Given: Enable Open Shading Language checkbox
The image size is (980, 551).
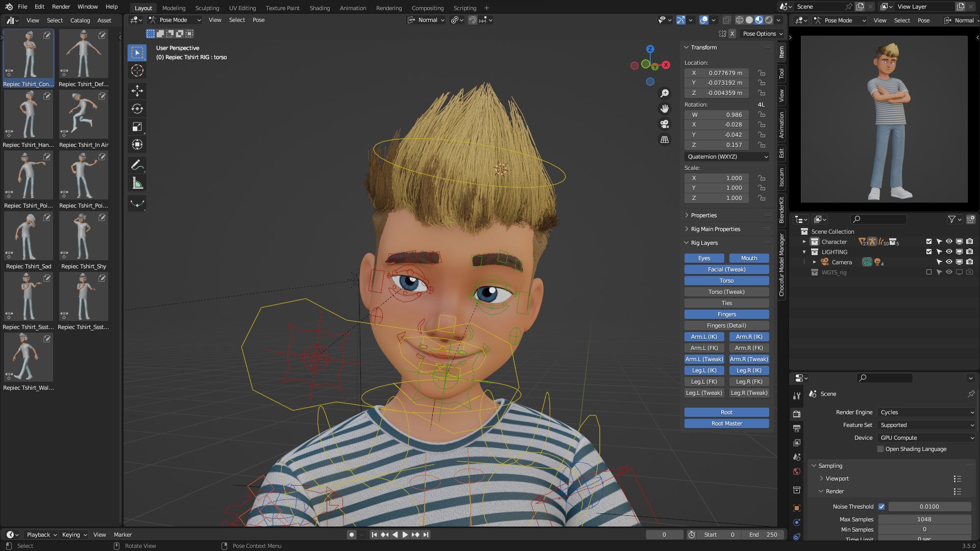Looking at the screenshot, I should (x=880, y=449).
